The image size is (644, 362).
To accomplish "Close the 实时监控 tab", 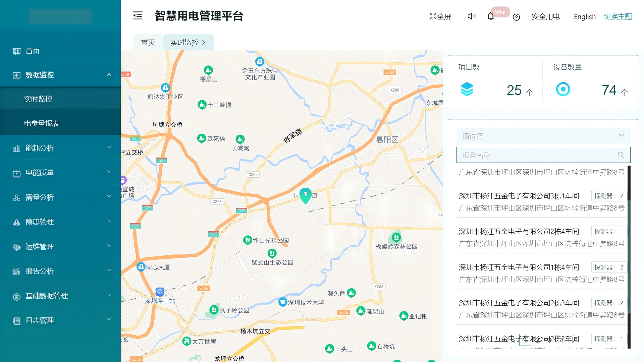I will click(x=204, y=43).
